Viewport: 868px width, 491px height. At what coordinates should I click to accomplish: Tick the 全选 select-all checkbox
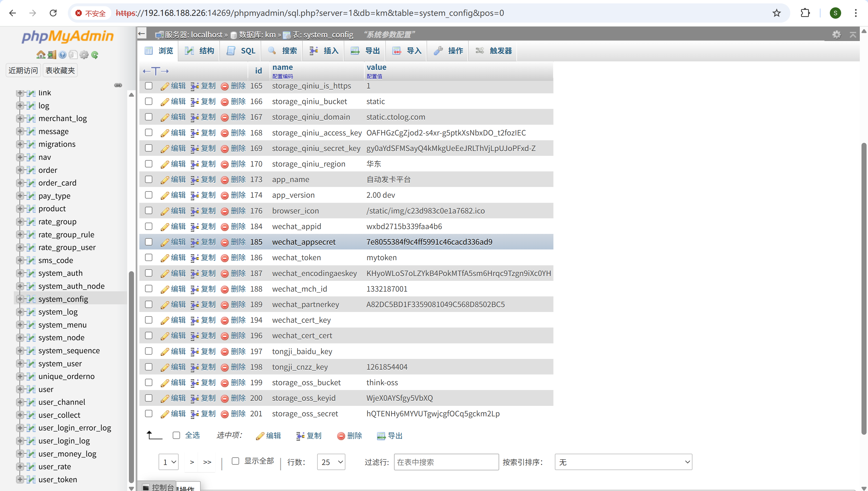tap(176, 435)
